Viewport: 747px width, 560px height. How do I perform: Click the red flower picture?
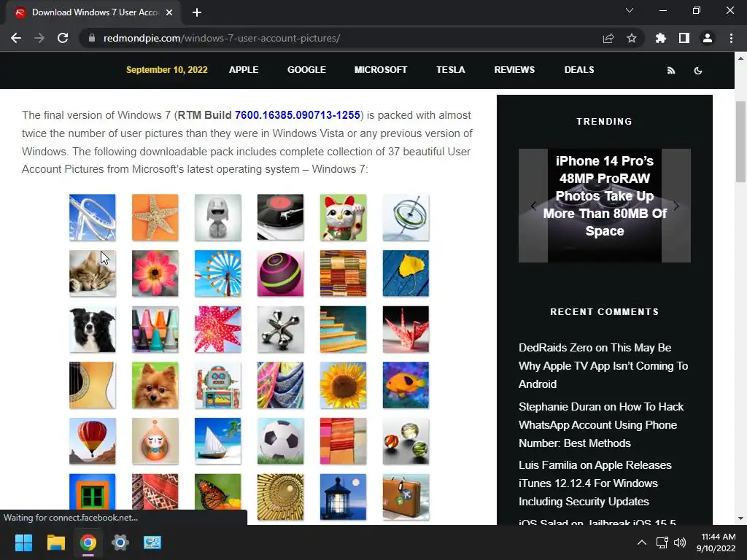[155, 273]
